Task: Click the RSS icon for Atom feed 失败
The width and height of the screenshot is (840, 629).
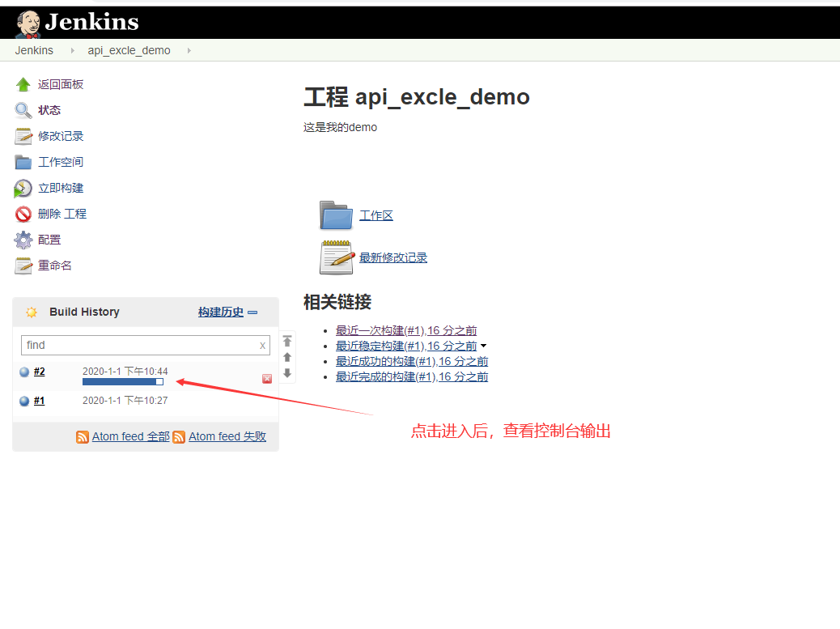Action: click(179, 437)
